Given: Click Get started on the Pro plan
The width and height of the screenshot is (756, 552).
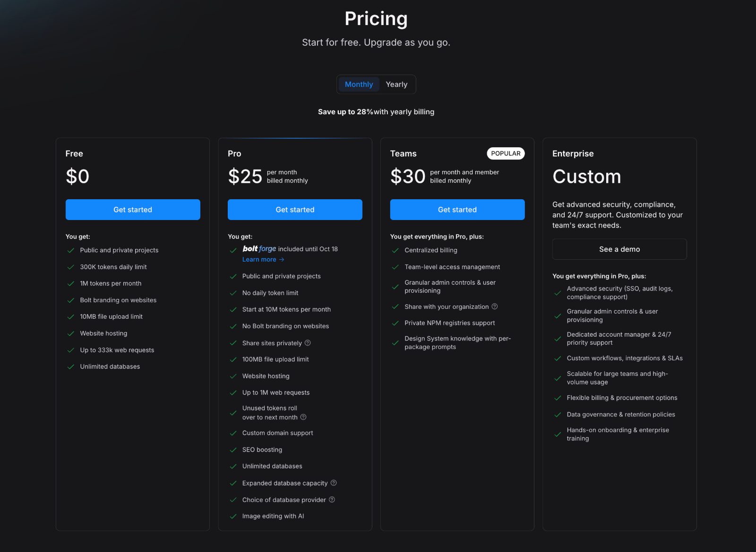Looking at the screenshot, I should [295, 210].
